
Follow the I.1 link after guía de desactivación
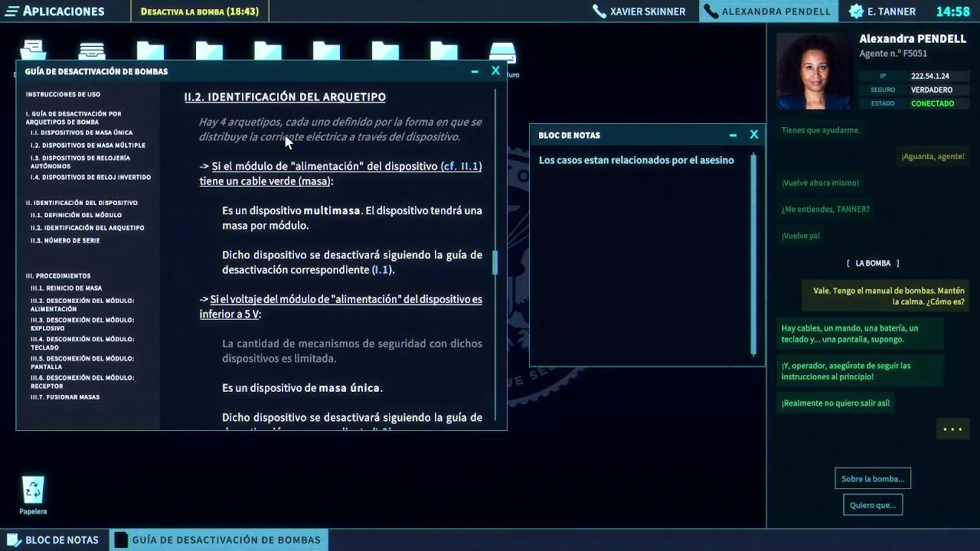(x=381, y=270)
